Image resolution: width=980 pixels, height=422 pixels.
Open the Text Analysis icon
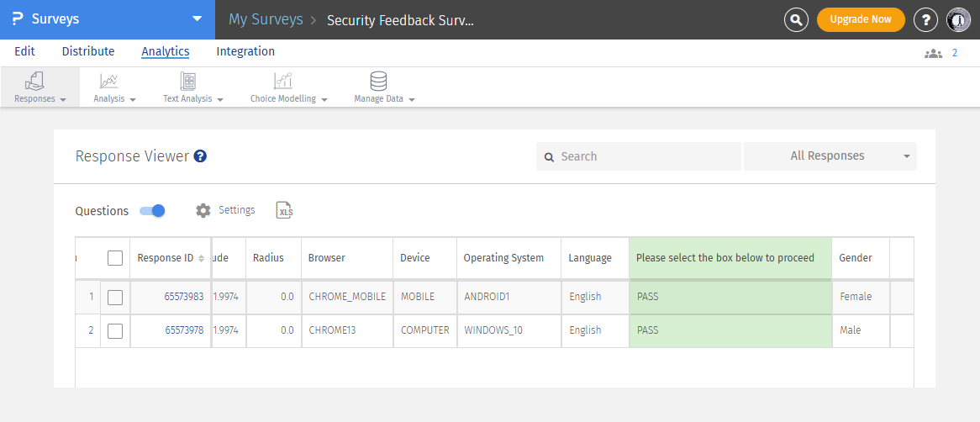188,82
